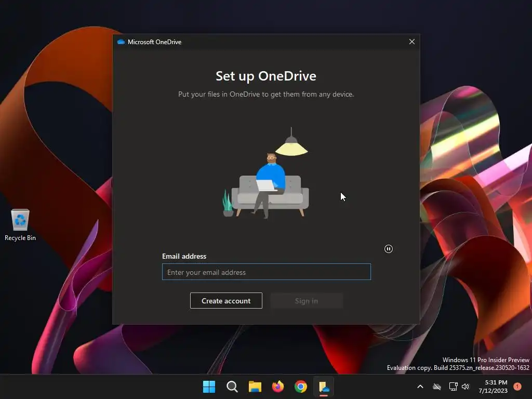This screenshot has height=399, width=532.
Task: Click the Set up OneDrive heading
Action: [x=266, y=76]
